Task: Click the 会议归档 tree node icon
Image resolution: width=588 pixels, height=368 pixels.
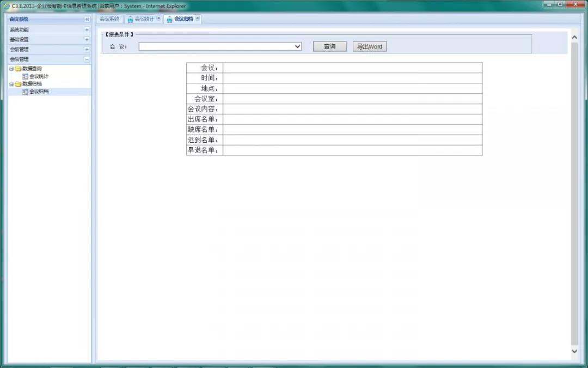Action: coord(25,92)
